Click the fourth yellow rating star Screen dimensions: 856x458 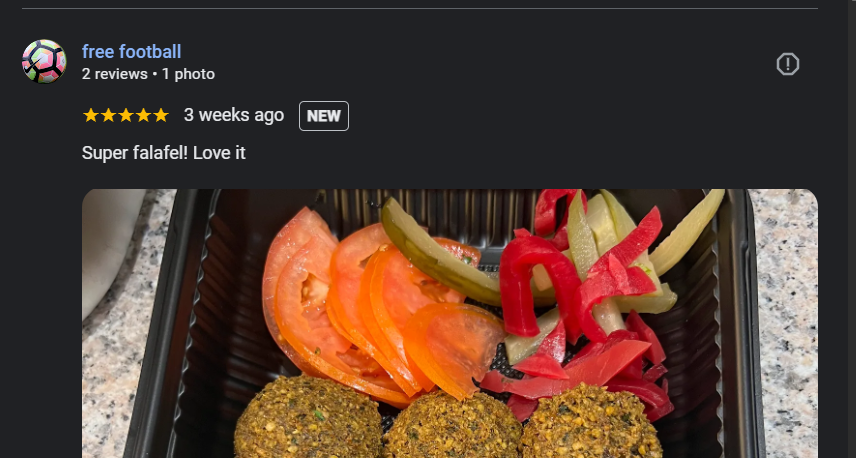point(143,115)
